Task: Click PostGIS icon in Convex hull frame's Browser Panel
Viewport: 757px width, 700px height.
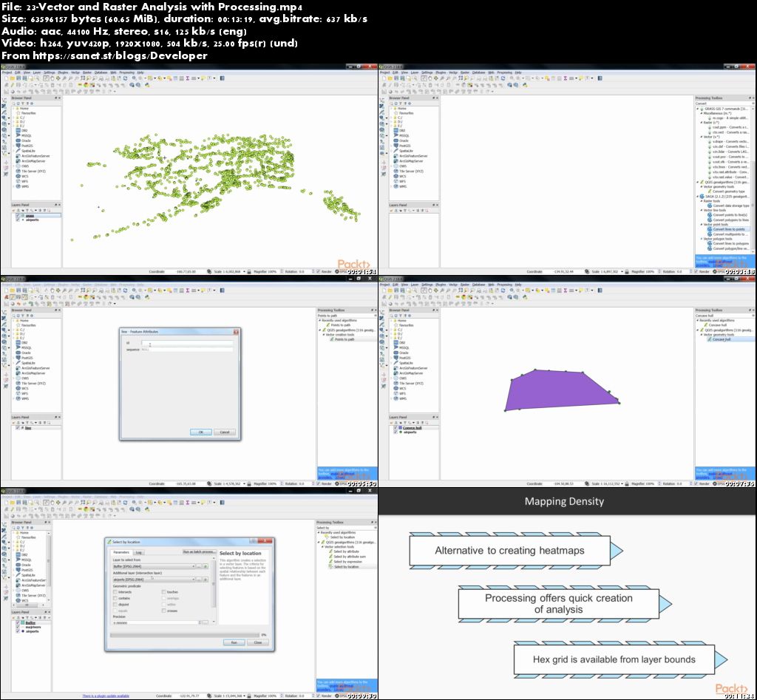Action: [396, 358]
